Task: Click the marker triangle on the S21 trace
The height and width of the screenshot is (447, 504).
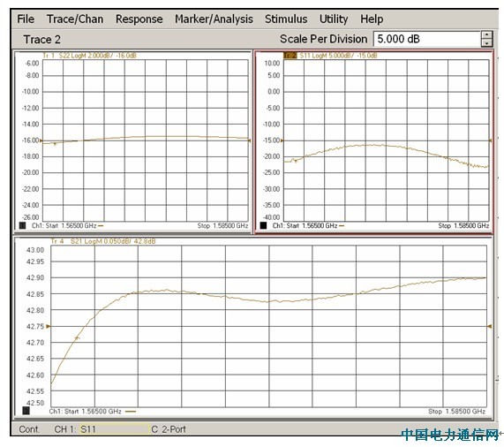Action: (77, 338)
